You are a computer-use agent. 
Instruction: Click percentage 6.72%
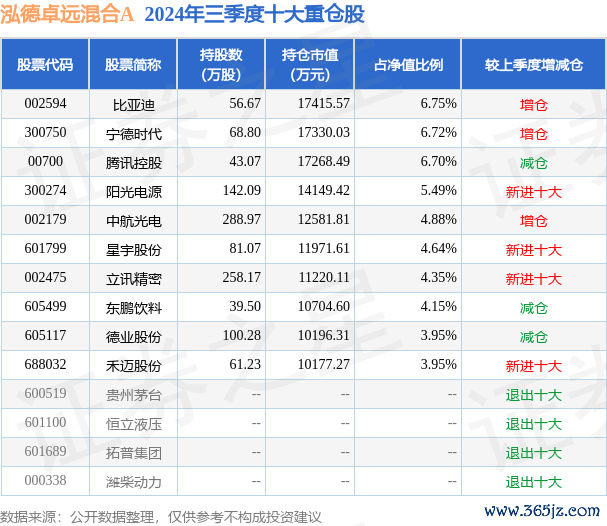coord(439,133)
